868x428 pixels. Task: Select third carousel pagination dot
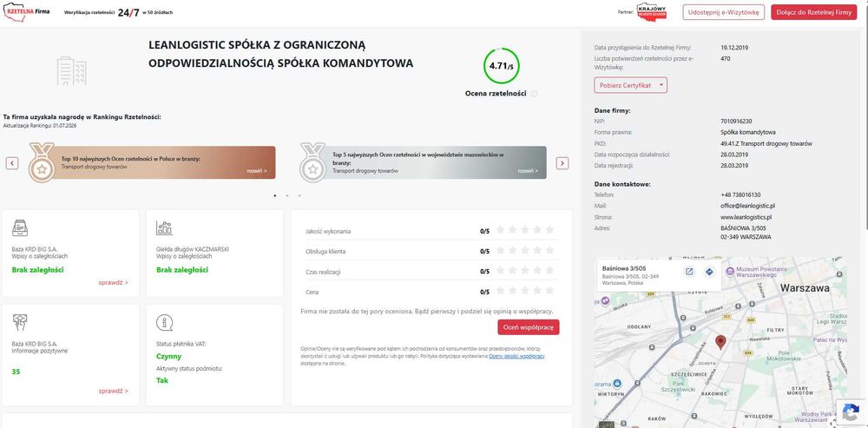(x=299, y=195)
